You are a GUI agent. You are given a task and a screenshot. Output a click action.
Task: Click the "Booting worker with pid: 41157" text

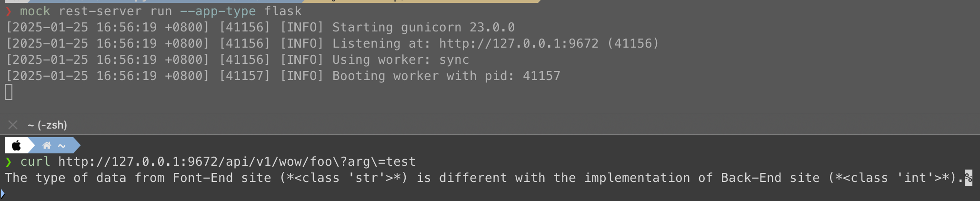point(446,76)
